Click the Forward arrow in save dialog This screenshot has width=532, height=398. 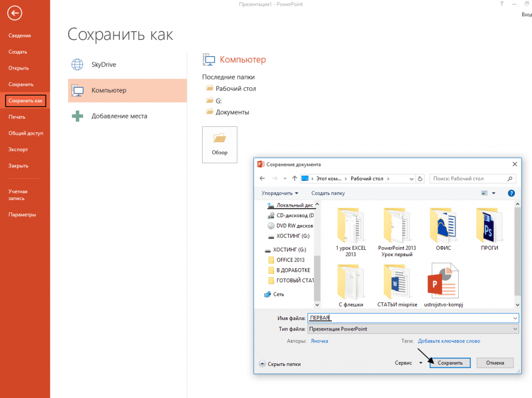coord(275,178)
